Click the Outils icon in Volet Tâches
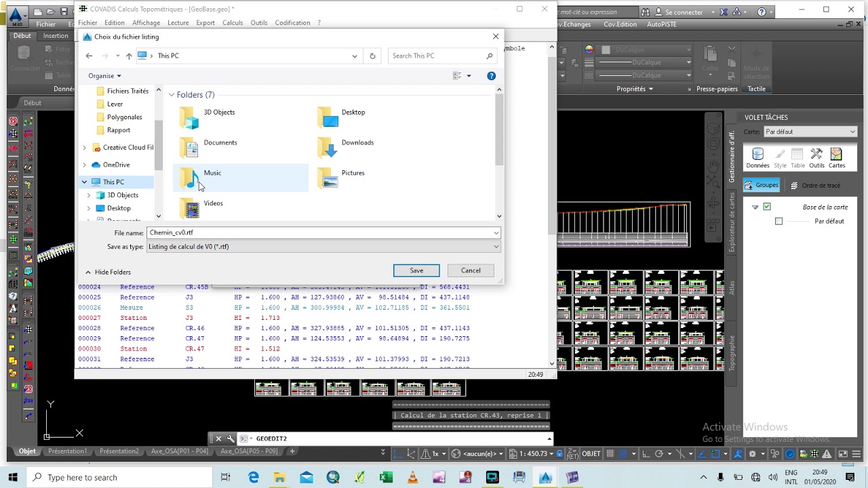 [816, 158]
